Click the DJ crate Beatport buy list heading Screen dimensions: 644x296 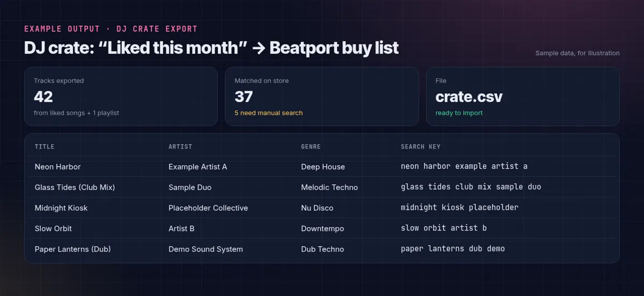(x=211, y=48)
